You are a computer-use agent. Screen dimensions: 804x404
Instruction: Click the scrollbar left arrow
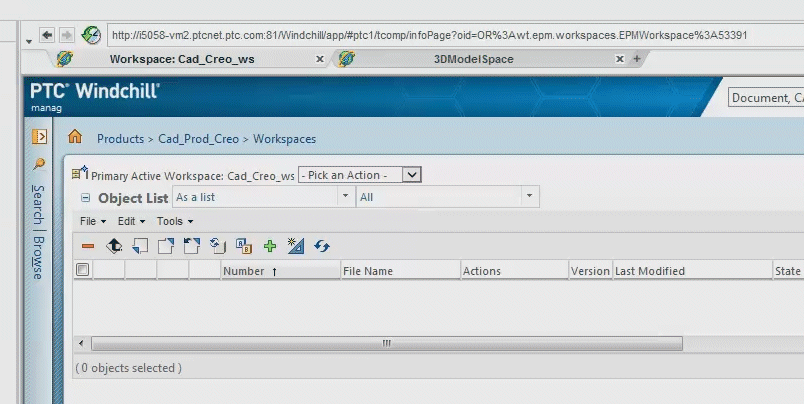[x=81, y=343]
